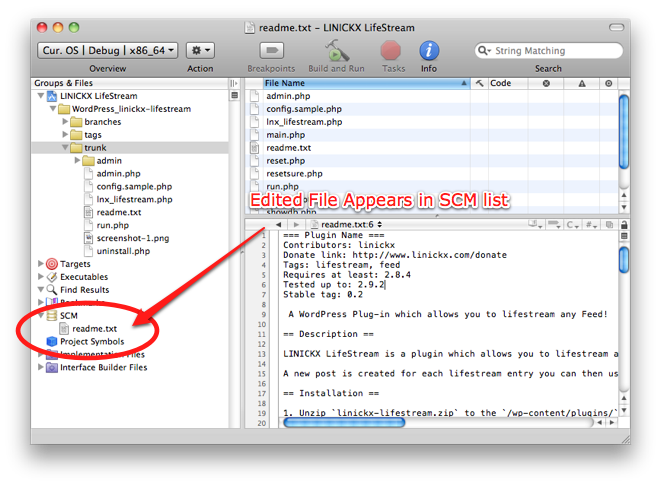
Task: Toggle the Breakpoints toolbar button
Action: coord(271,51)
